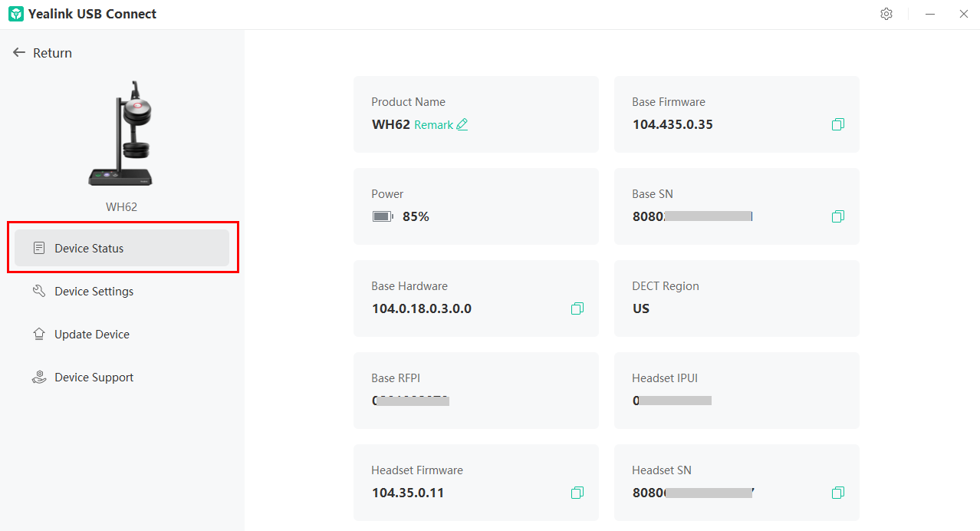Screen dimensions: 980x531
Task: Open the Device Settings section
Action: point(122,292)
